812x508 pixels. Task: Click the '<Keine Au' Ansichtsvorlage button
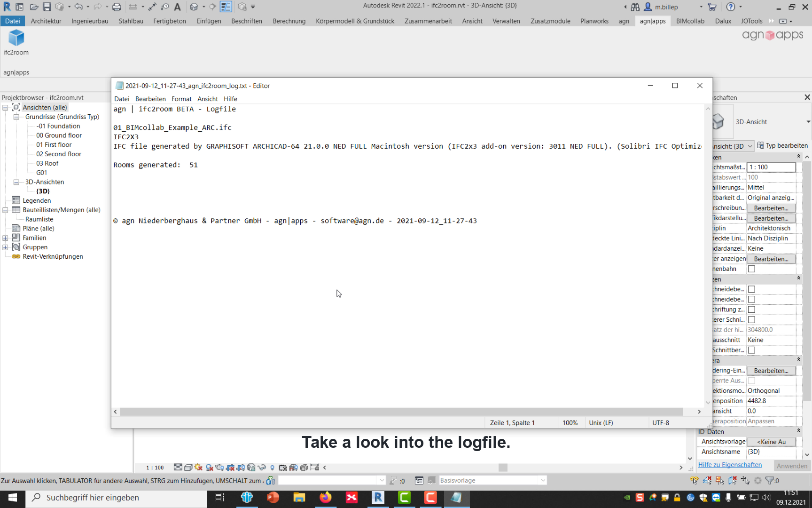(x=771, y=442)
